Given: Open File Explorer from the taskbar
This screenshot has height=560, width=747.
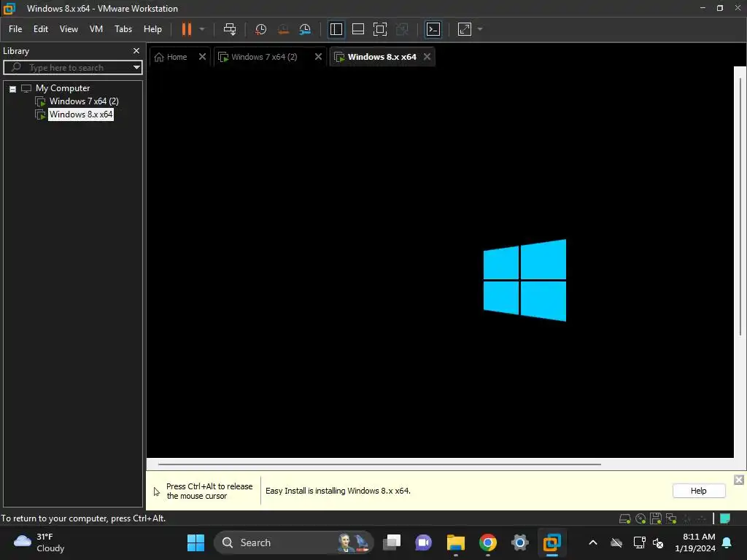Looking at the screenshot, I should 455,542.
